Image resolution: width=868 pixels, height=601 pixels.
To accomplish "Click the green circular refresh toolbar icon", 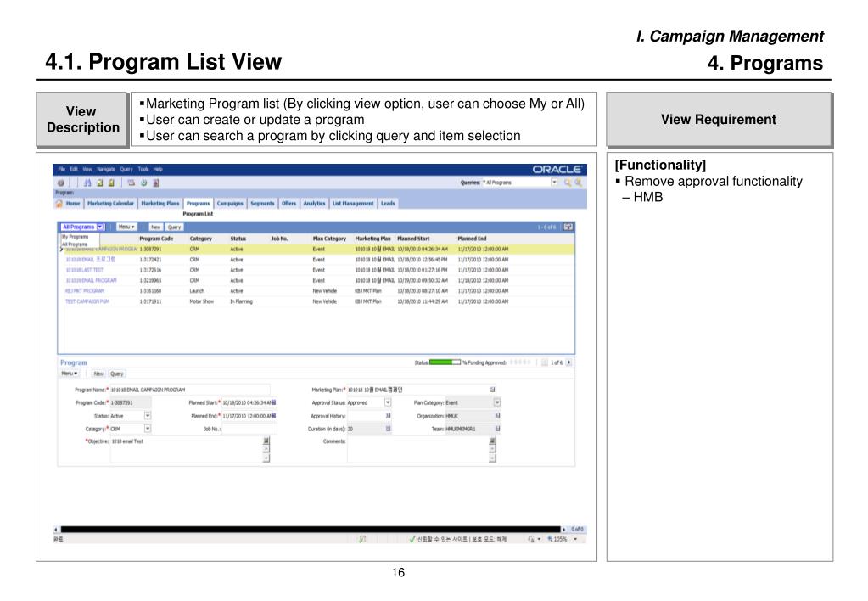I will 143,183.
